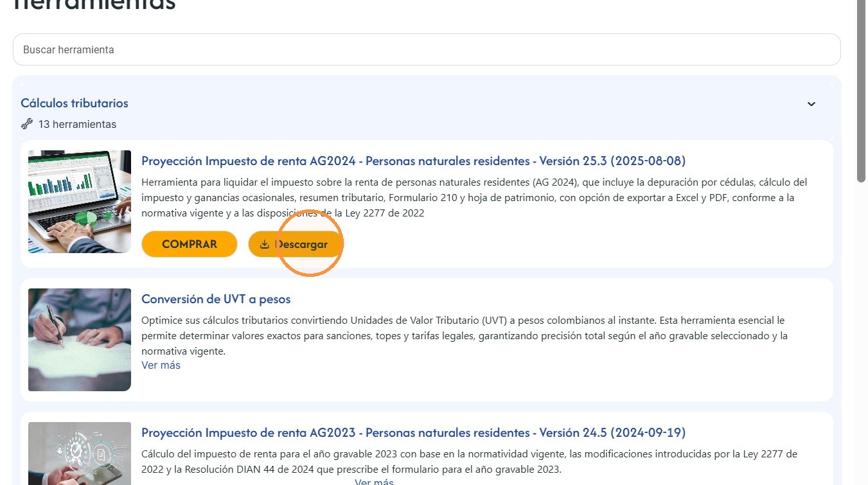The image size is (868, 485).
Task: Open Proyección Impuesto de renta AG2023 title
Action: [x=413, y=432]
